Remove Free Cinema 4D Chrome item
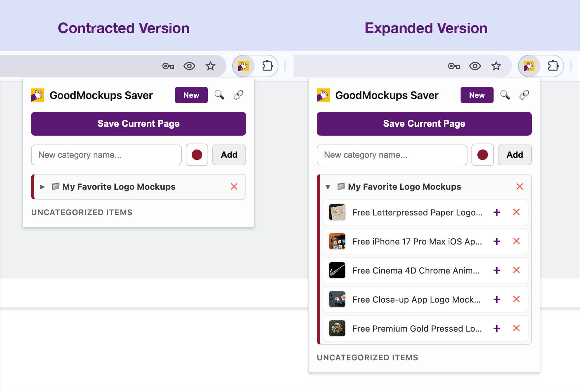580x392 pixels. pyautogui.click(x=517, y=270)
